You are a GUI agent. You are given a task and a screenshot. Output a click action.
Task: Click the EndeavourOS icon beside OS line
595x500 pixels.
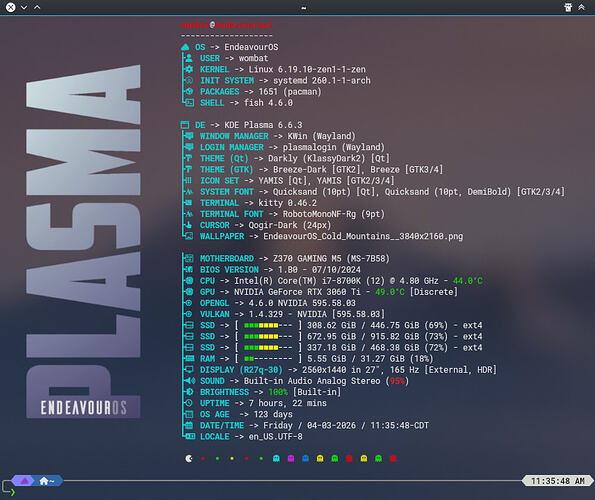click(x=185, y=47)
